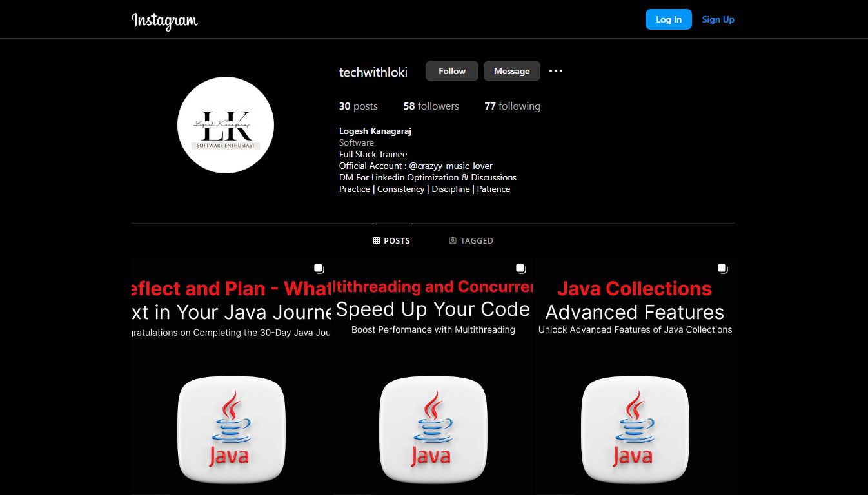Screen dimensions: 868x495
Task: Click the Full Stack Trainee bio line
Action: point(373,154)
